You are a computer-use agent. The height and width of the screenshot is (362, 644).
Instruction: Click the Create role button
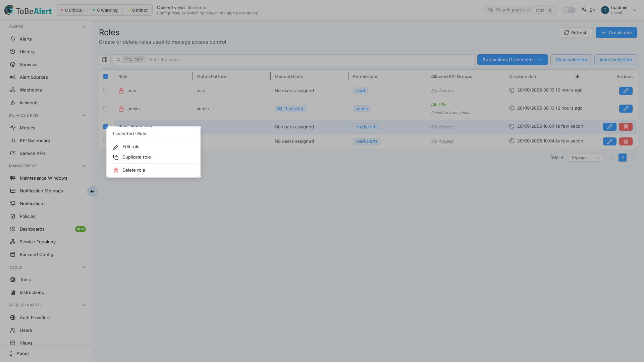click(616, 33)
